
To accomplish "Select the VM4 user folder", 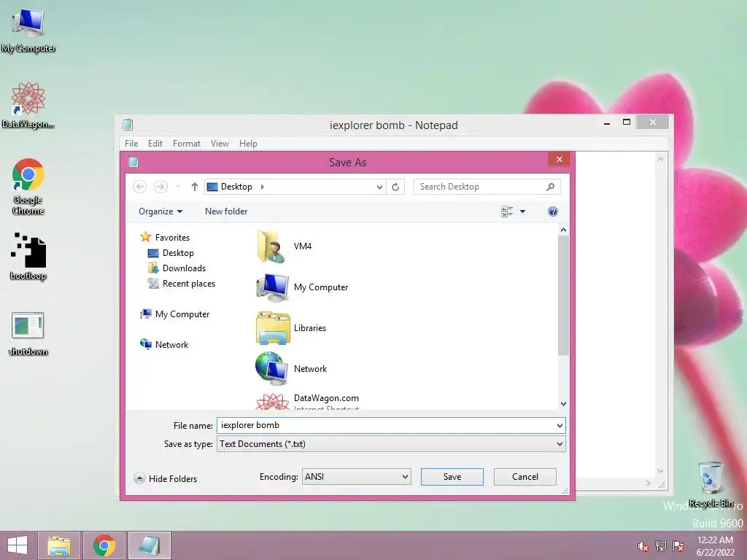I will [285, 246].
